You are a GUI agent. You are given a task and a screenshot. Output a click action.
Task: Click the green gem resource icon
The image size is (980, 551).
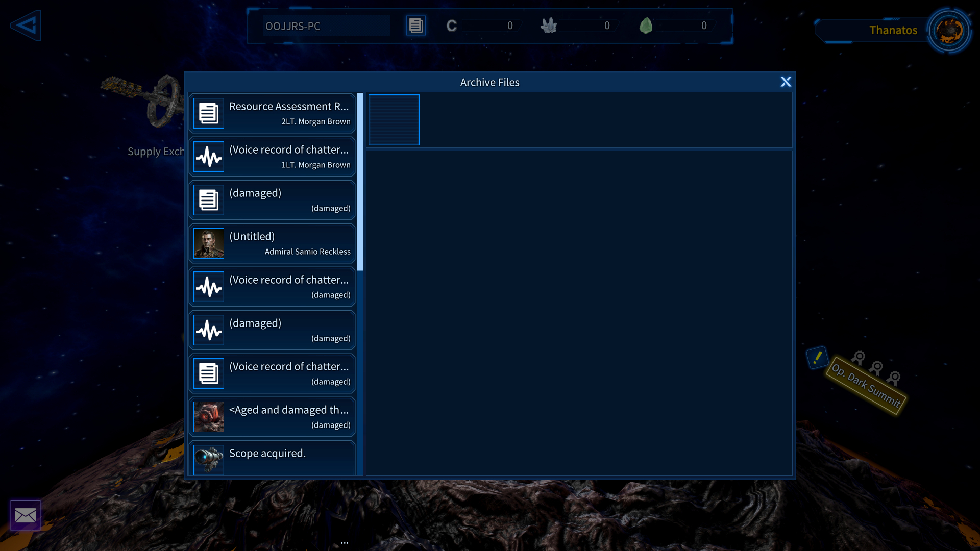[x=646, y=26]
